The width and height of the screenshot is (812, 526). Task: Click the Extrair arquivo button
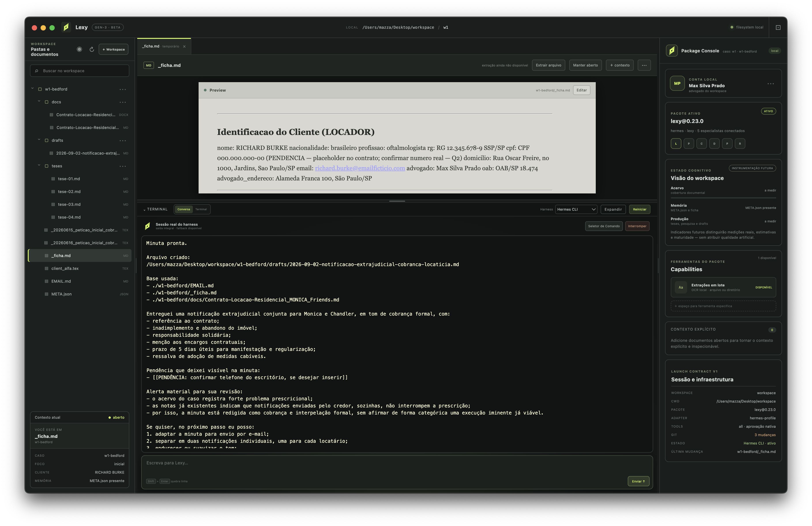[549, 65]
